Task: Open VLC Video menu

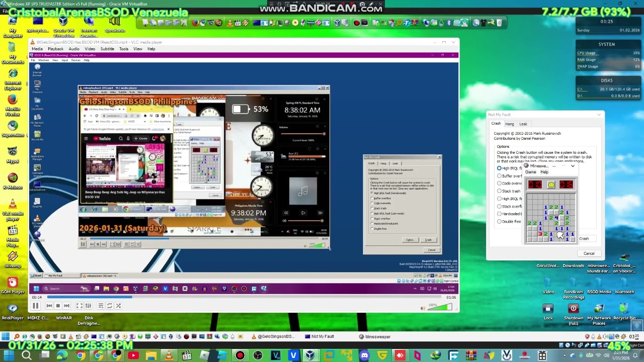Action: coord(90,49)
